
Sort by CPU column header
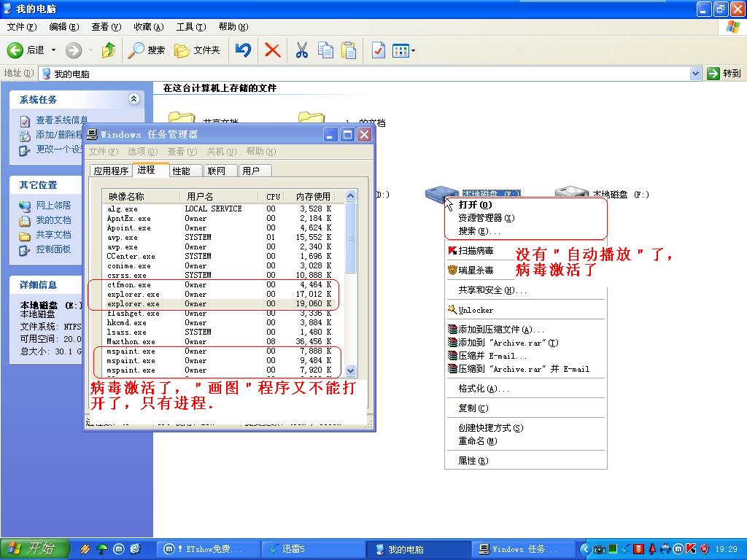point(273,196)
